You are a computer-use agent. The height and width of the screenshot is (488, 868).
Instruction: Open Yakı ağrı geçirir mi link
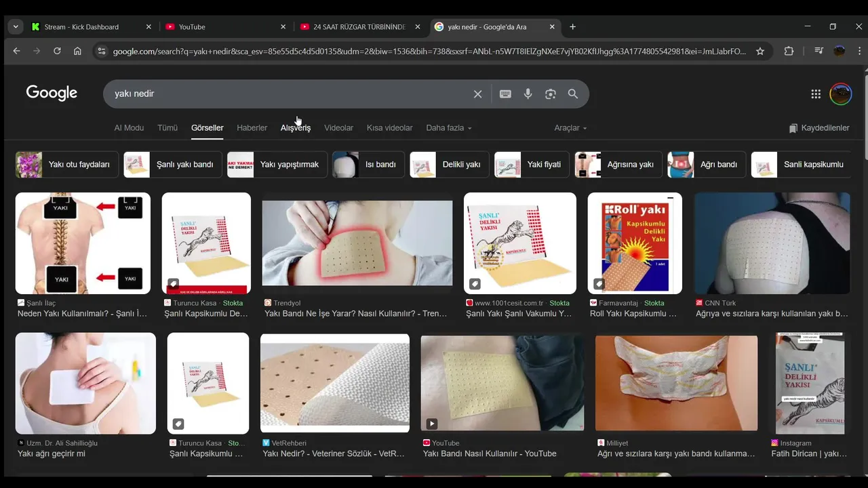pyautogui.click(x=52, y=454)
